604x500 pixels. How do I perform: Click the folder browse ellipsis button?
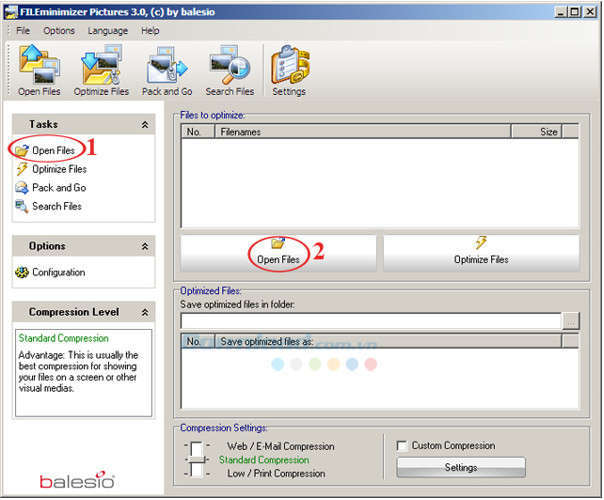pyautogui.click(x=571, y=321)
